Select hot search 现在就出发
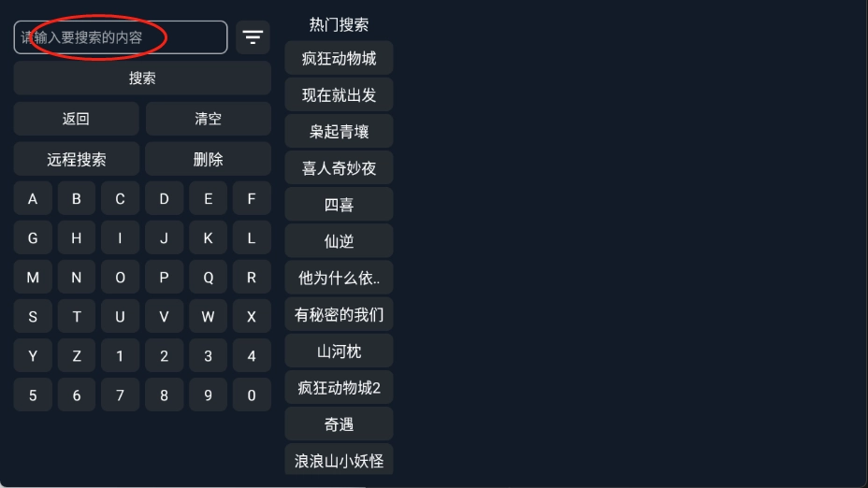Image resolution: width=868 pixels, height=488 pixels. [x=339, y=94]
